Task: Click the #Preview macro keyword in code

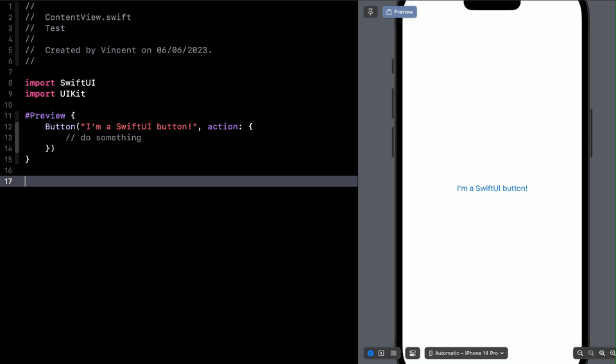Action: coord(45,116)
